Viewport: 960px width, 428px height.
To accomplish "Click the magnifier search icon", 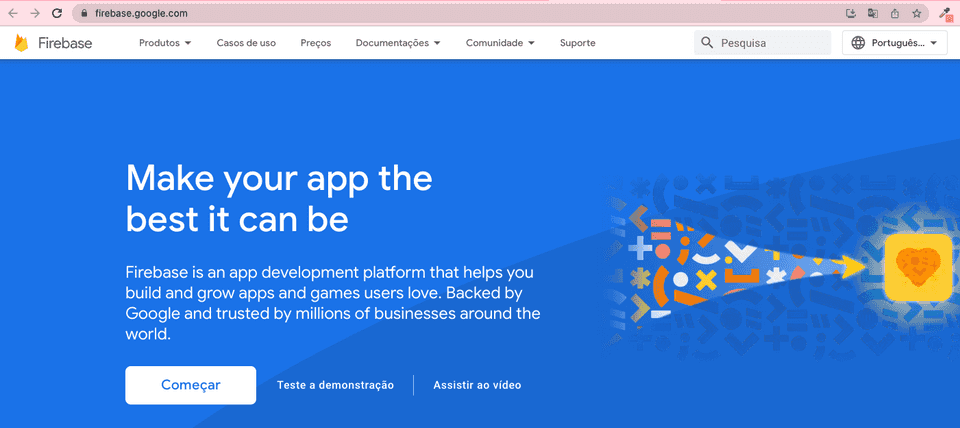I will 707,43.
